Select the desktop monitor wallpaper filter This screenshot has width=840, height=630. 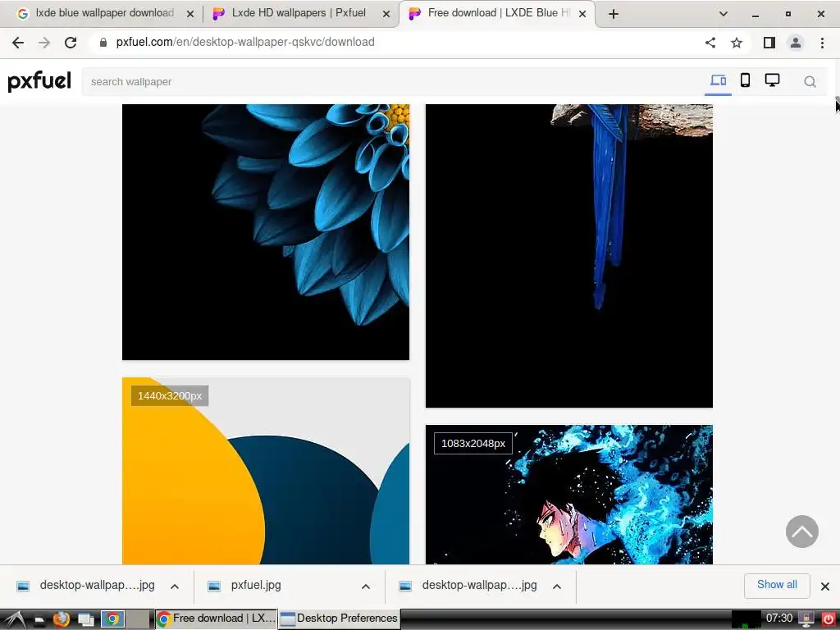772,80
